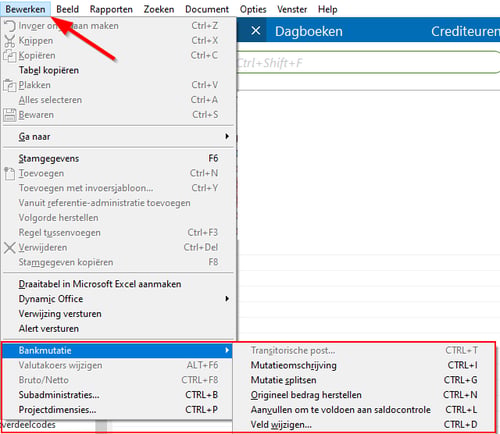Expand the Ga naar submenu
500x434 pixels.
119,137
